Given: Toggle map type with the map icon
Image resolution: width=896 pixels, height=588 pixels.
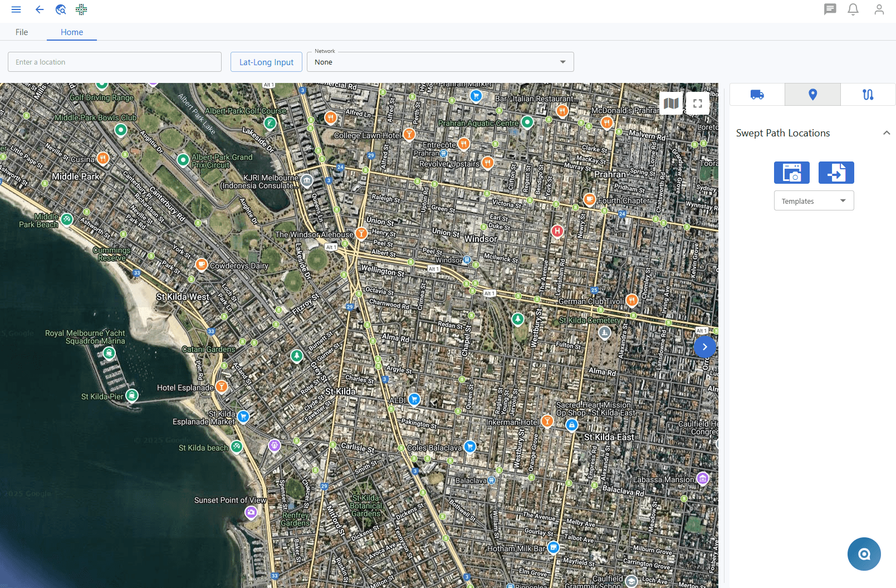Looking at the screenshot, I should (671, 103).
